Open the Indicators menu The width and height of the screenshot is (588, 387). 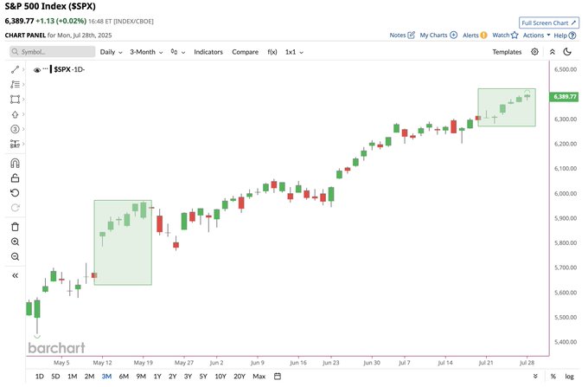click(x=208, y=52)
